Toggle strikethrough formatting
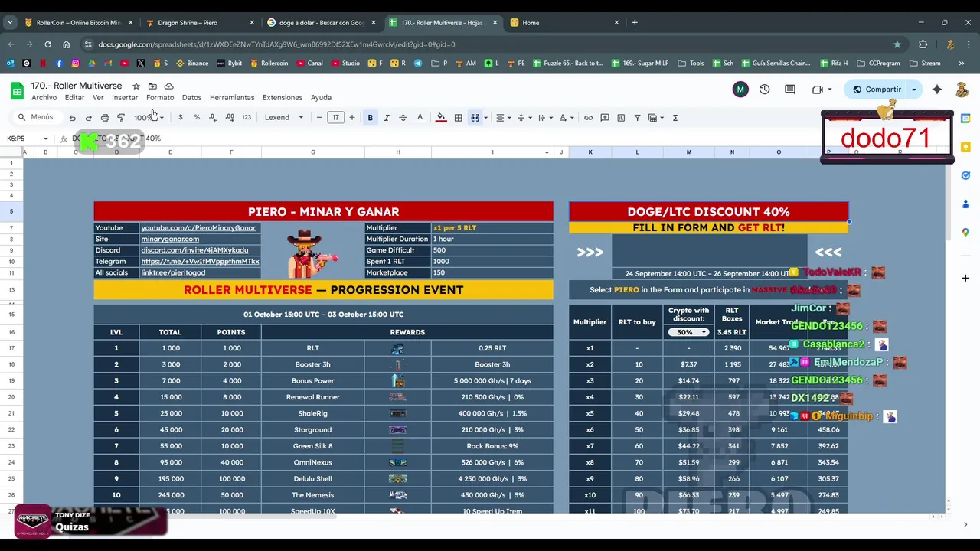Screen dimensions: 980x551 click(403, 118)
